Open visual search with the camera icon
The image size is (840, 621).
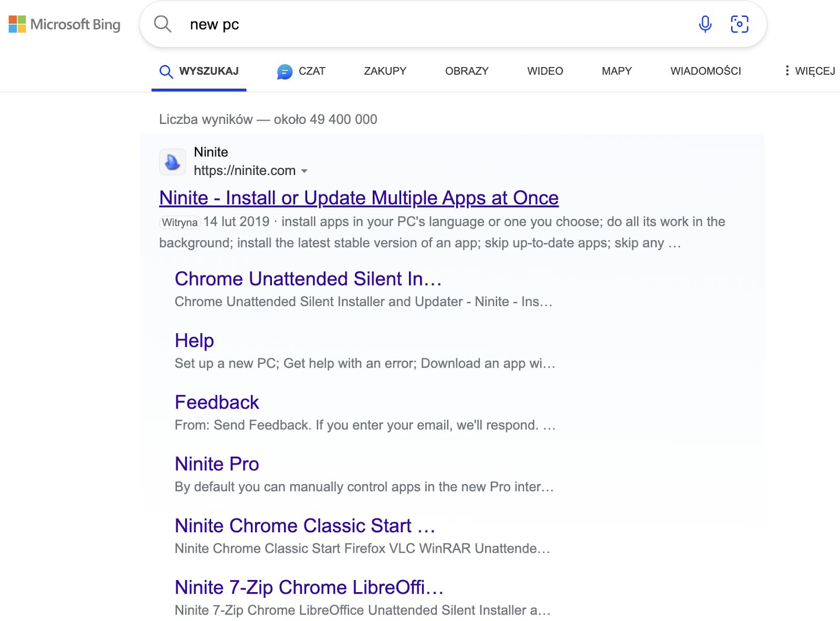click(740, 24)
